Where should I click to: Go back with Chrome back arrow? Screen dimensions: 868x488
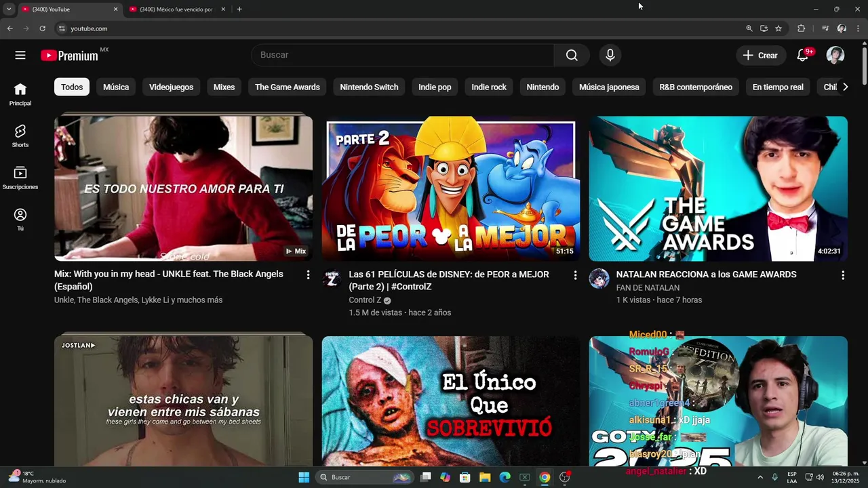(x=9, y=28)
